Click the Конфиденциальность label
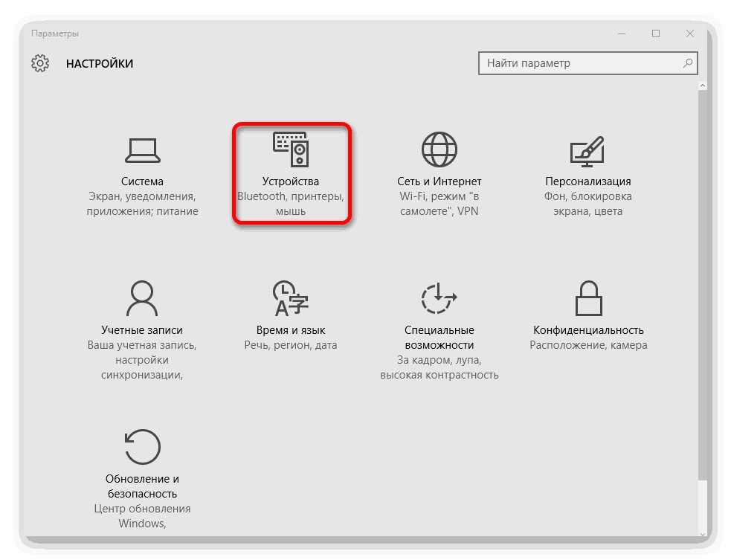Screen dimensions: 731x560 coord(588,330)
